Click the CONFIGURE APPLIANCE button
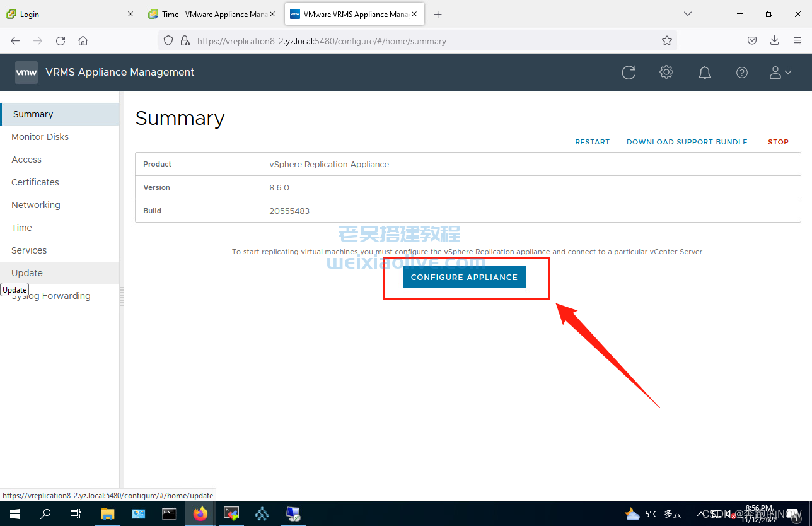Image resolution: width=812 pixels, height=526 pixels. click(465, 278)
